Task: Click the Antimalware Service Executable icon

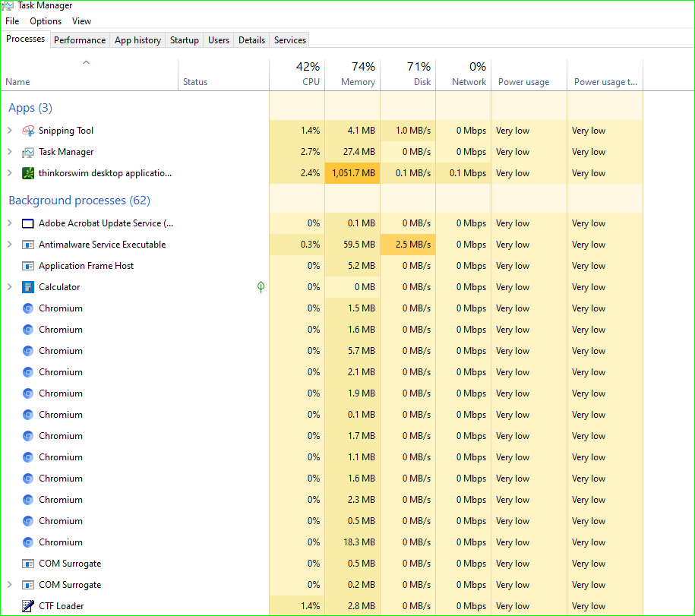Action: coord(28,245)
